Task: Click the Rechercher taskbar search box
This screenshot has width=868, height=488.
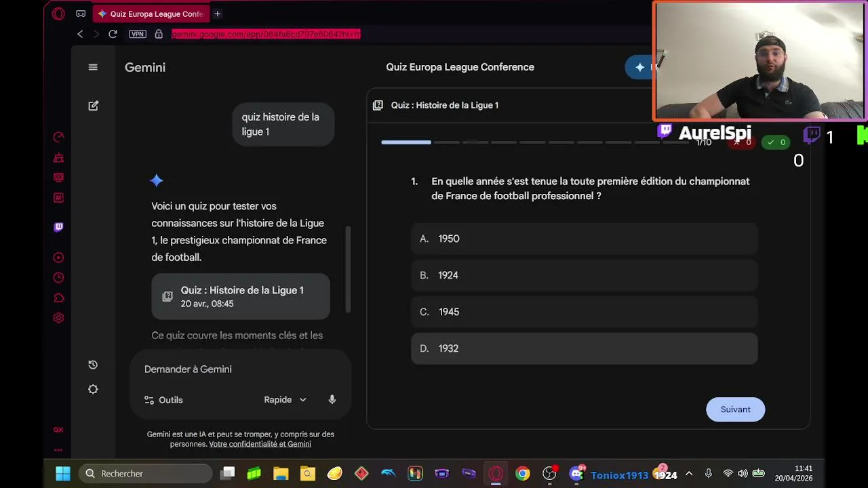Action: (146, 474)
